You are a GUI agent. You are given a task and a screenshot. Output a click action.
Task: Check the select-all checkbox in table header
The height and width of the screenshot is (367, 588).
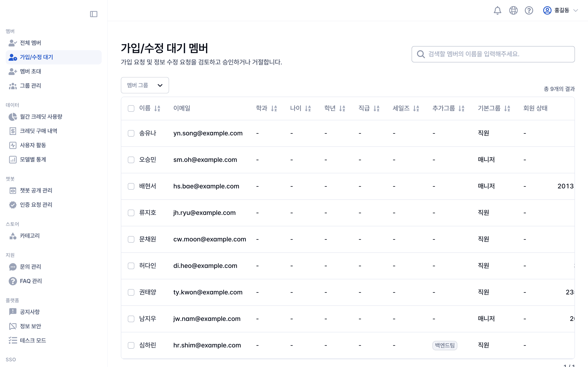pos(131,108)
